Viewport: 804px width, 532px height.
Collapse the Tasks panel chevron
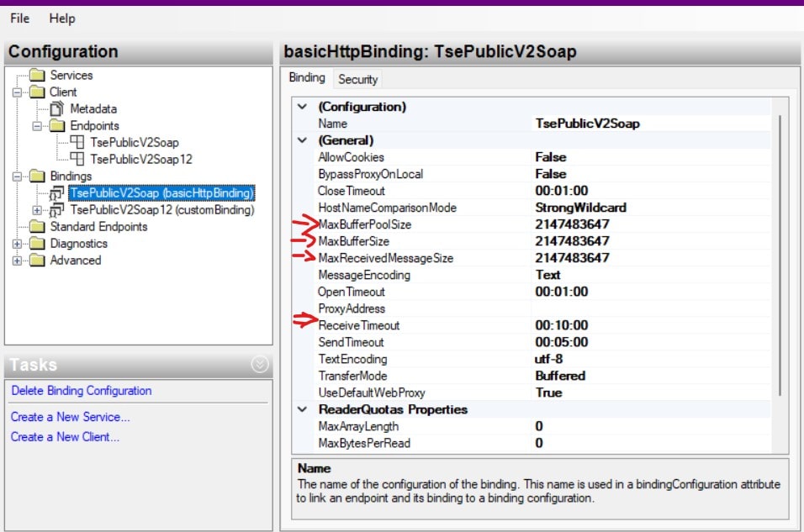pyautogui.click(x=260, y=364)
